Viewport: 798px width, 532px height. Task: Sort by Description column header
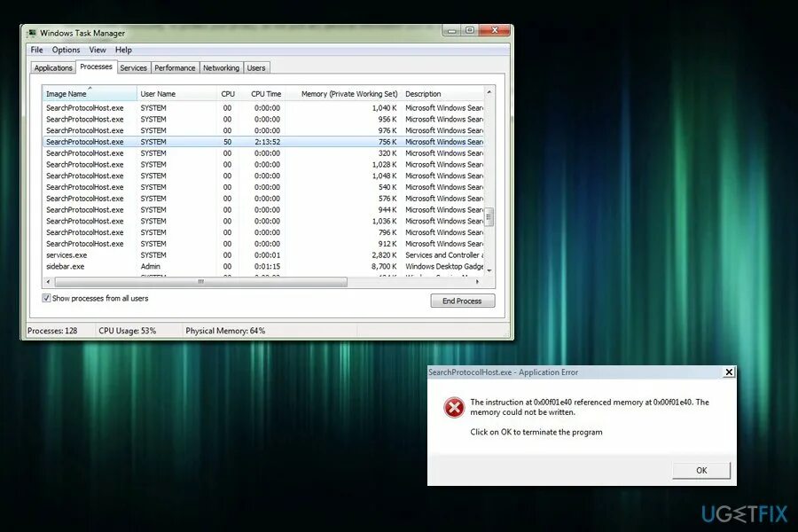(x=442, y=94)
